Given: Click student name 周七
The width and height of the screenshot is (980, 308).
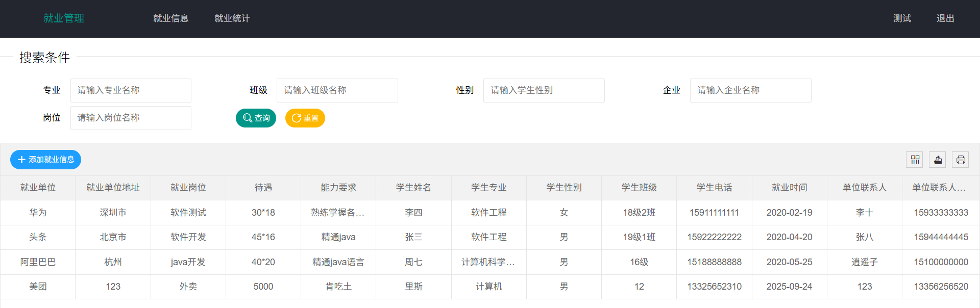Looking at the screenshot, I should click(413, 262).
